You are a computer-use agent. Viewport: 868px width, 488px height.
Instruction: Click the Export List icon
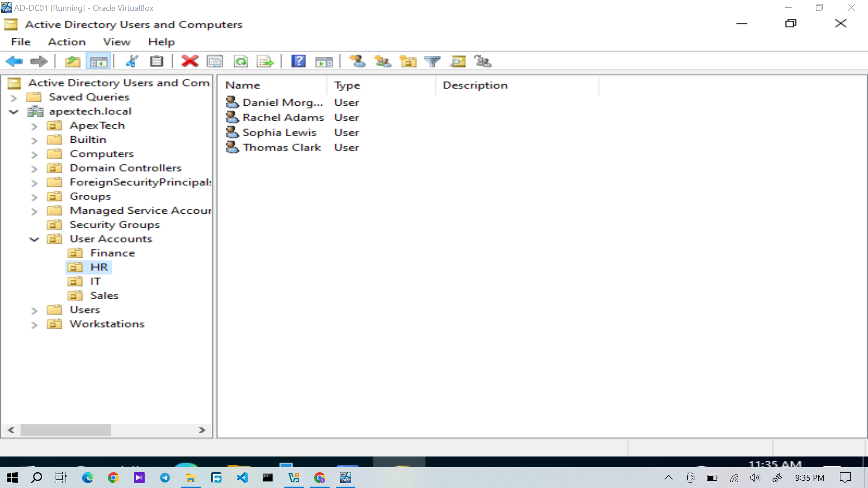[x=265, y=61]
